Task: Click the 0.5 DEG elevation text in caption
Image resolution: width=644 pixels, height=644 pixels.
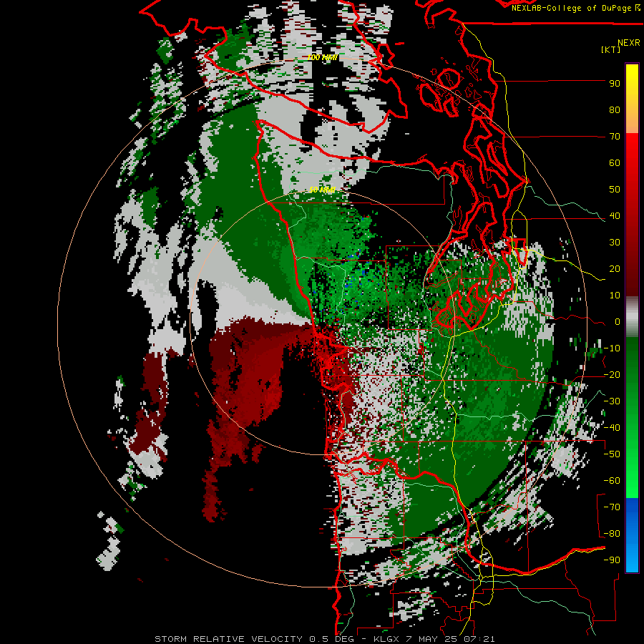Action: click(x=330, y=639)
